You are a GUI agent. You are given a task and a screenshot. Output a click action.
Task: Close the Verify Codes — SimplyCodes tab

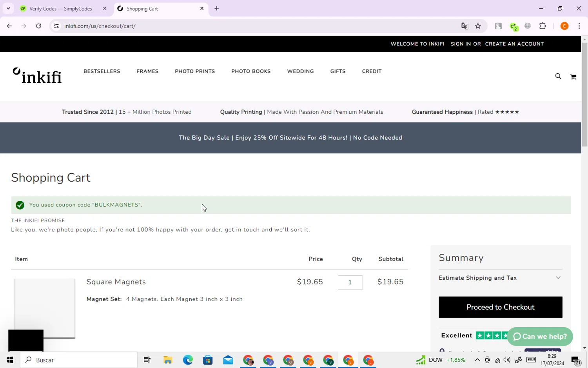click(105, 9)
